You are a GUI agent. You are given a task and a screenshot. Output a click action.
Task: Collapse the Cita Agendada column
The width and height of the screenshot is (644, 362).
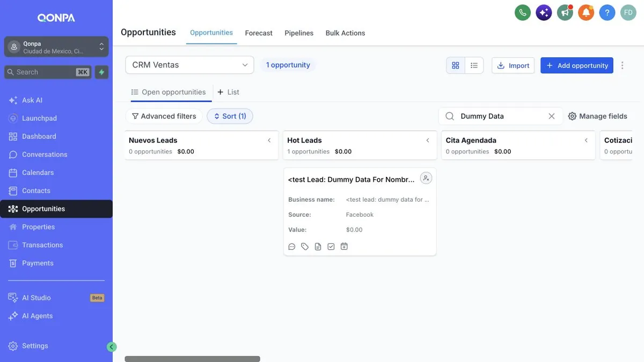[586, 141]
